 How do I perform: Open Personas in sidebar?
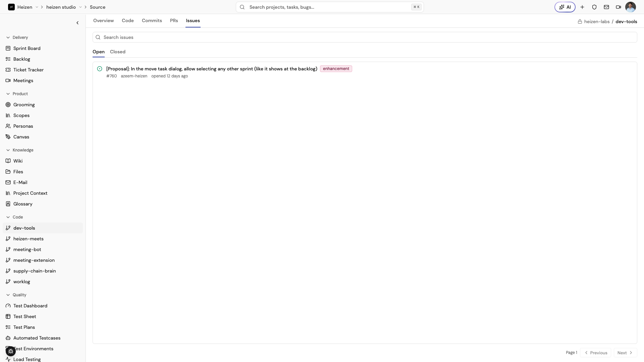43,126
